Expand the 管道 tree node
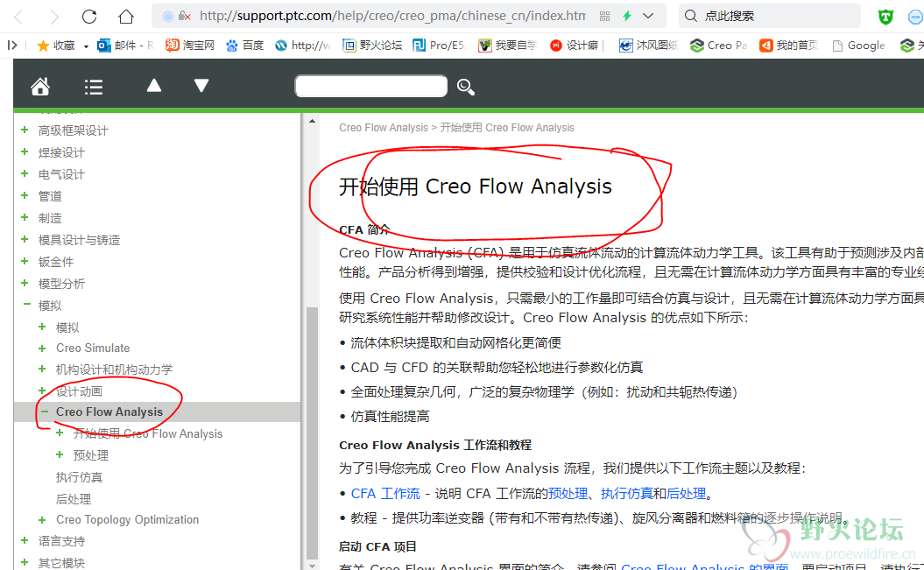The width and height of the screenshot is (924, 570). pos(25,195)
